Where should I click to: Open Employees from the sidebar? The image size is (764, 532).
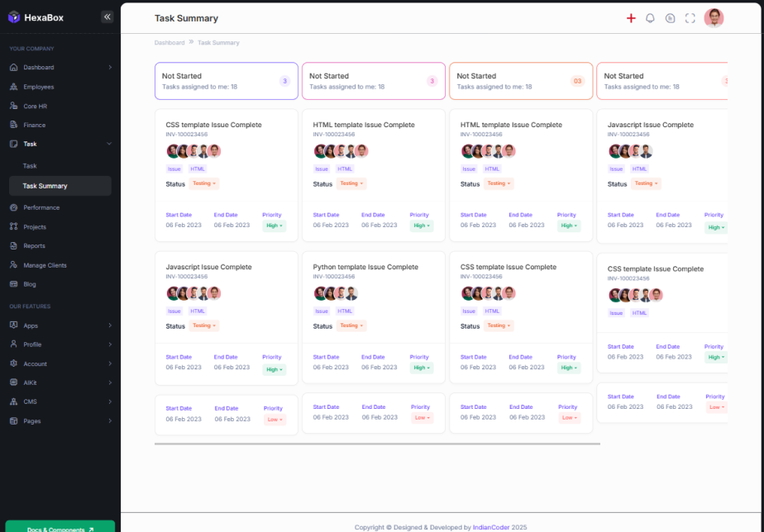[38, 87]
